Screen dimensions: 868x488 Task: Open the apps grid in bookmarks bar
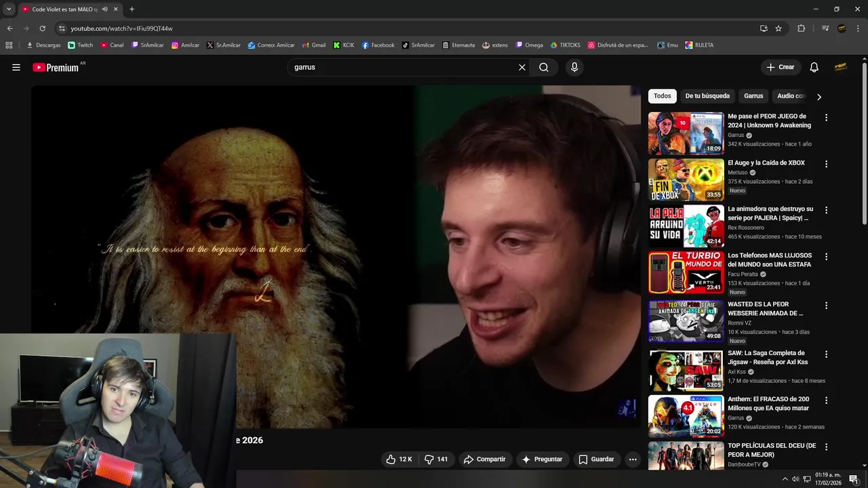9,45
